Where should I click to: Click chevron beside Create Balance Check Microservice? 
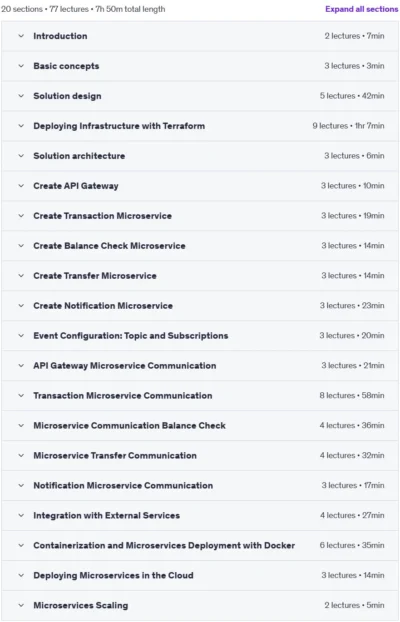[21, 246]
